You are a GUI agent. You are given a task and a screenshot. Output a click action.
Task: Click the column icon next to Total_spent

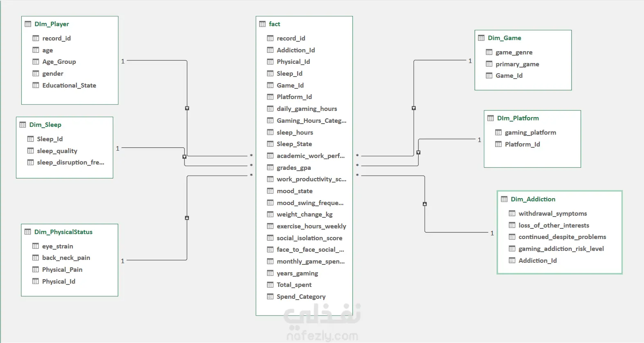pos(270,285)
